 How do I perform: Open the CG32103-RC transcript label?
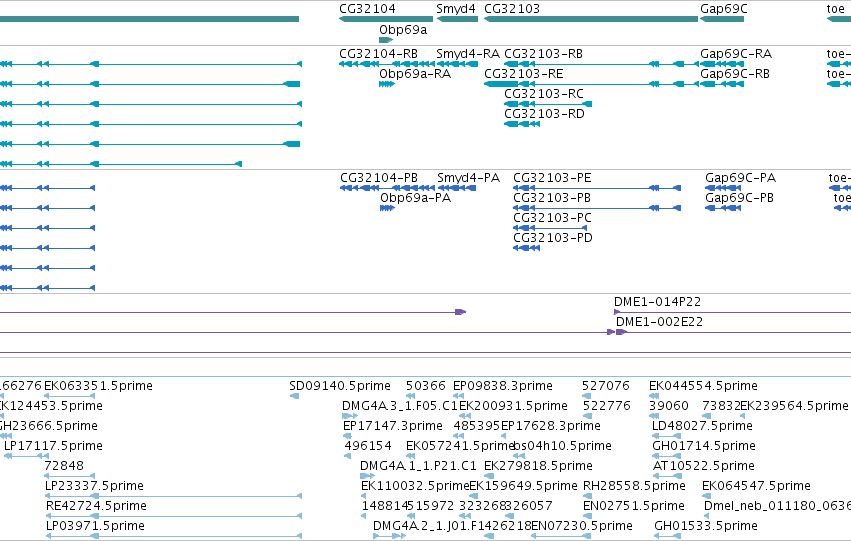click(x=544, y=94)
